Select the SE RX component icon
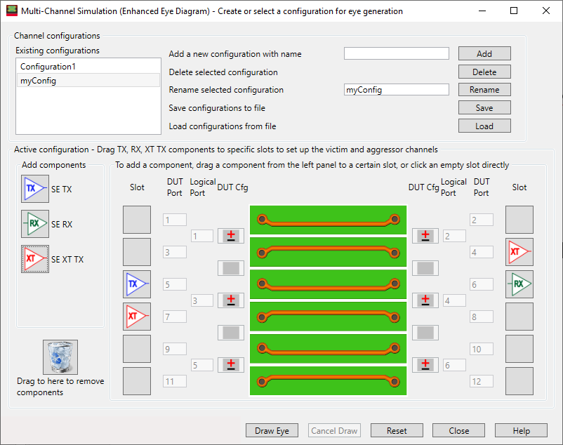563x445 pixels. 35,224
